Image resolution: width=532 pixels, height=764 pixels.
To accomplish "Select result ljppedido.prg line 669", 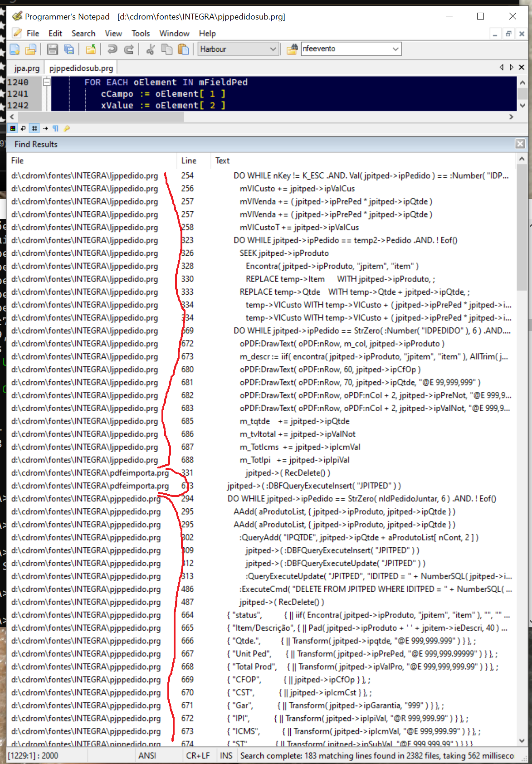I will pos(261,331).
